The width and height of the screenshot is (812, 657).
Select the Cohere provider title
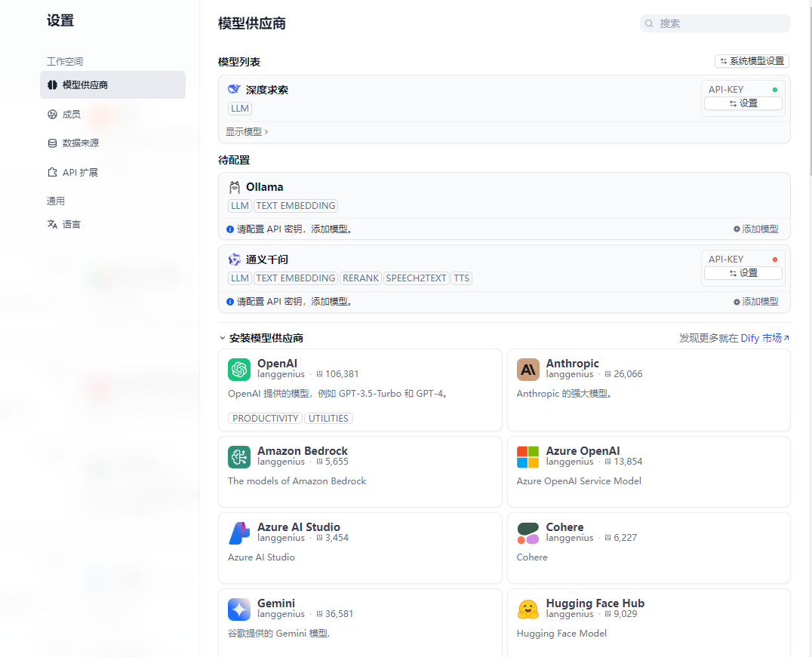[x=564, y=527]
